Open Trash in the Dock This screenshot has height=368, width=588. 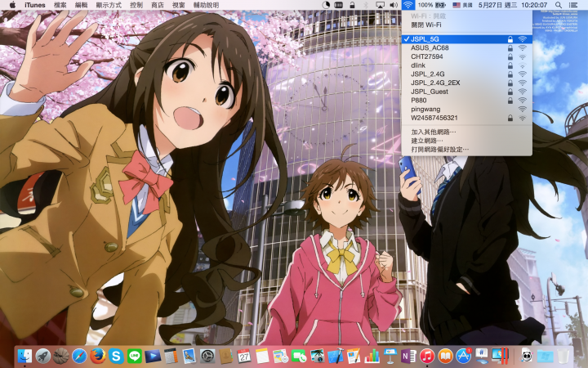(563, 356)
